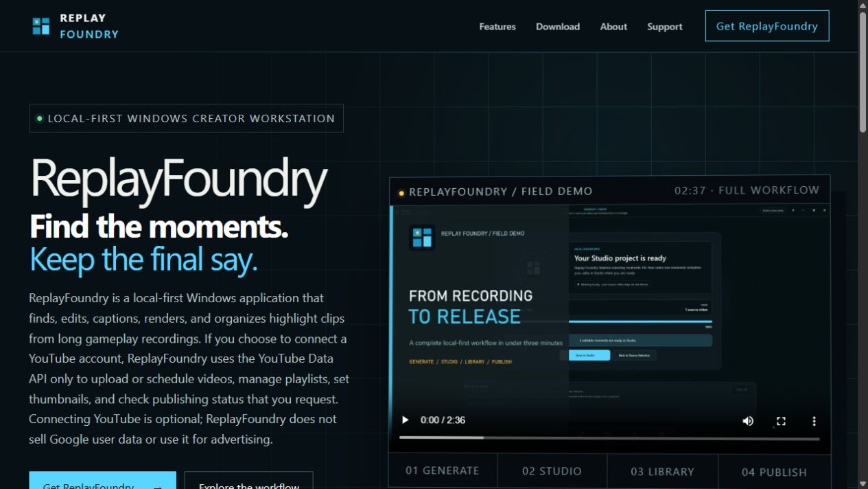Click the scrollbar up arrow
The image size is (868, 489).
(863, 5)
